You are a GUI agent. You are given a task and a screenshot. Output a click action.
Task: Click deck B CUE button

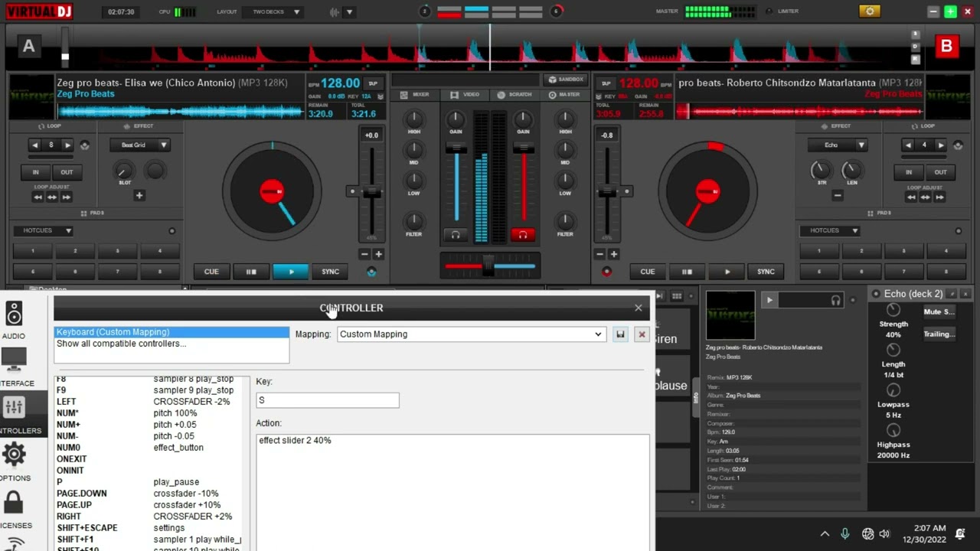click(648, 272)
